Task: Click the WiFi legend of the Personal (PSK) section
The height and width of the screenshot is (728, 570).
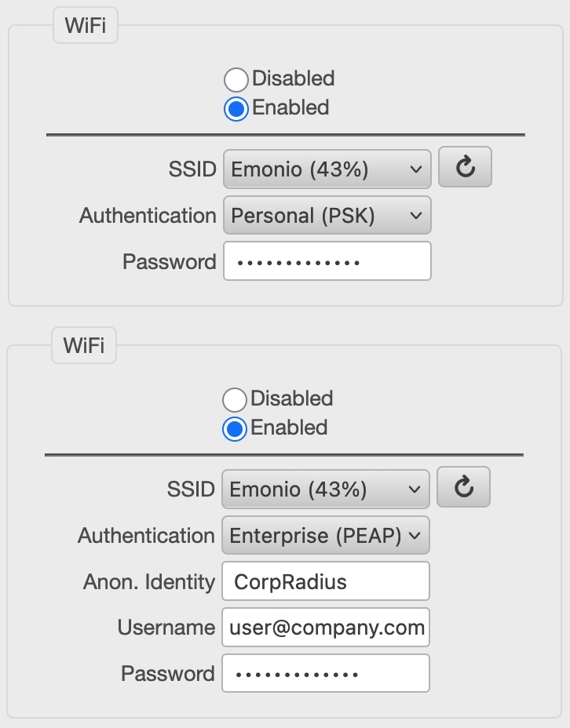Action: point(85,26)
